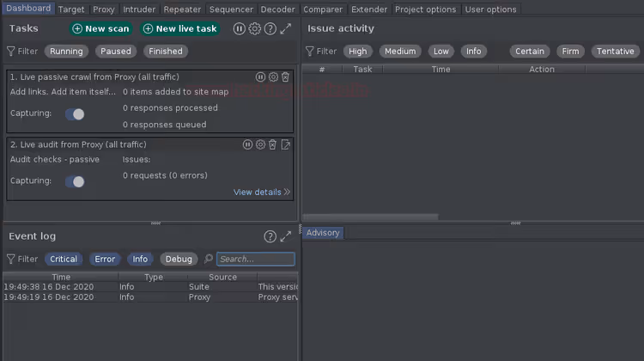Open help for the Tasks panel
Screen dimensions: 644x361
pos(270,28)
